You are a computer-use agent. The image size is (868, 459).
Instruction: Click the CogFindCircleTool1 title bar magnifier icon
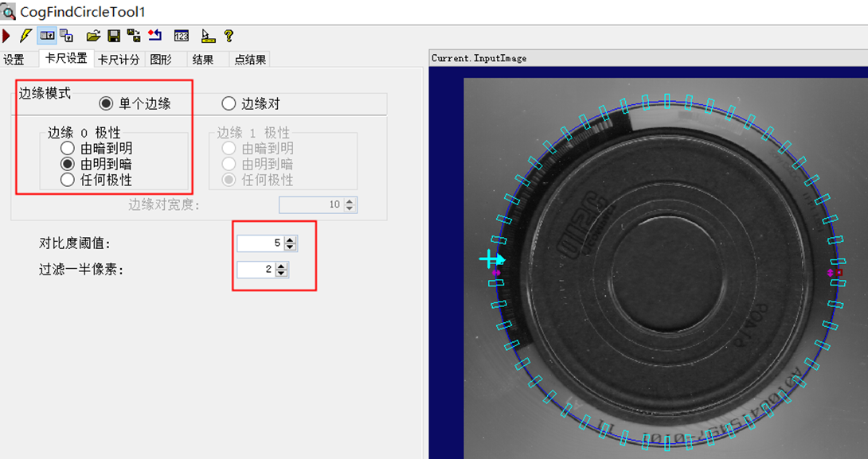click(9, 11)
